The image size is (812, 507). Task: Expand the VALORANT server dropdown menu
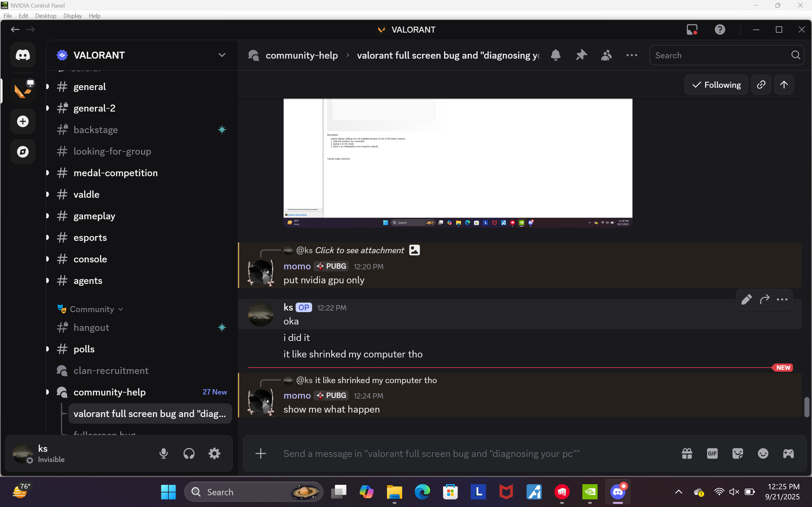222,55
